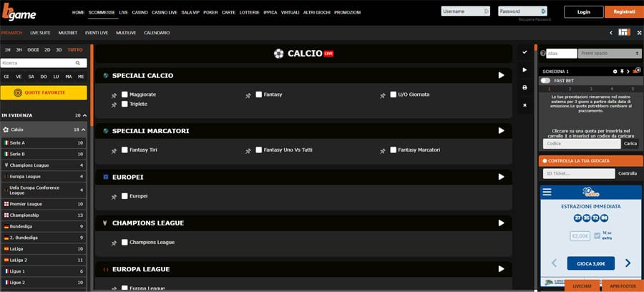
Task: Click the left sidebar orange scrollbar
Action: coord(92,85)
